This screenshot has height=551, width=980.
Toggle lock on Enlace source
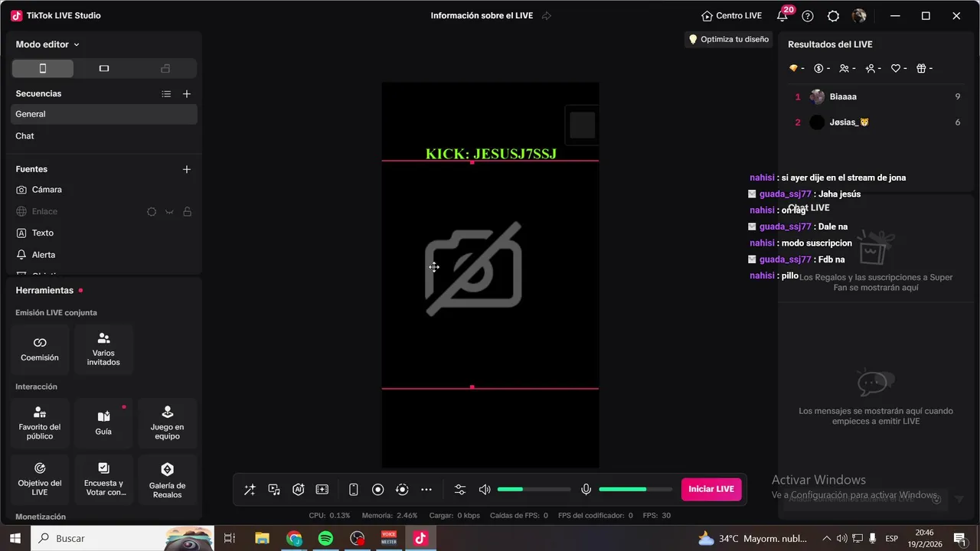click(187, 212)
